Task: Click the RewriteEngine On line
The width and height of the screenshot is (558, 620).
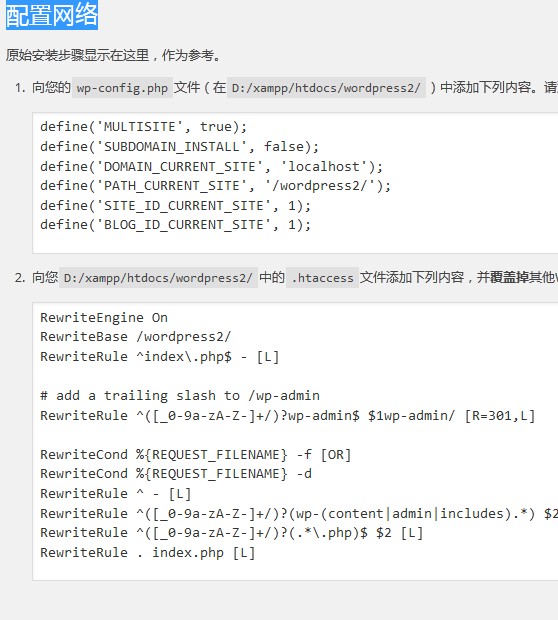Action: pyautogui.click(x=104, y=318)
